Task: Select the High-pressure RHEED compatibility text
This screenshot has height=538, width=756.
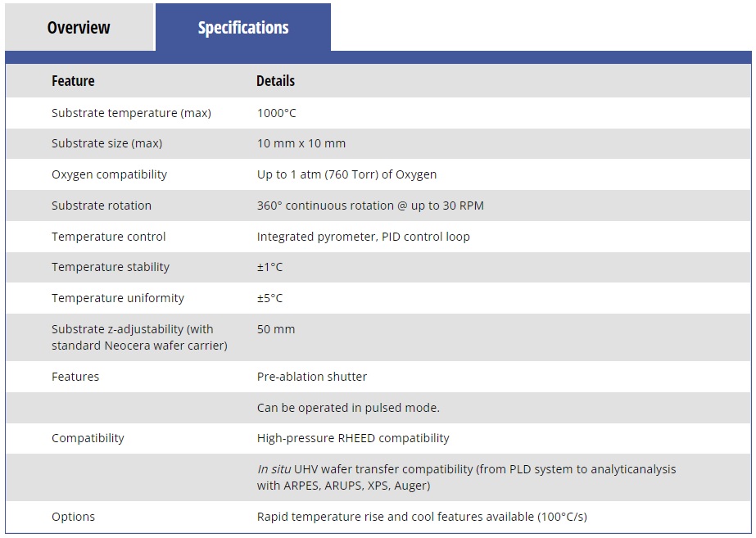Action: pyautogui.click(x=353, y=438)
